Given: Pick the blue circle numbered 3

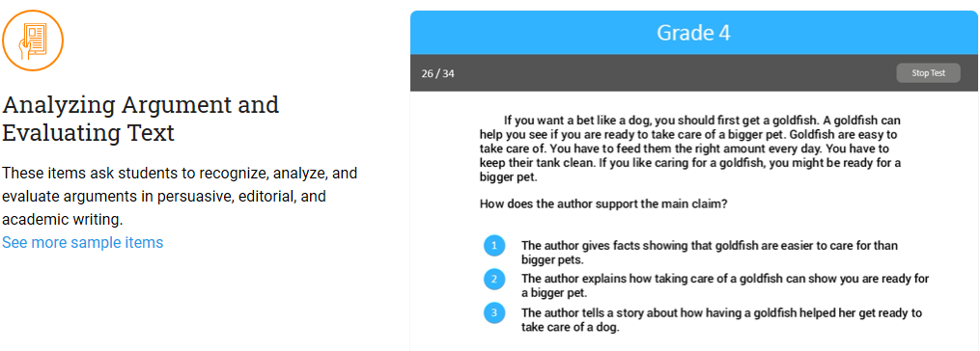Looking at the screenshot, I should (x=493, y=312).
